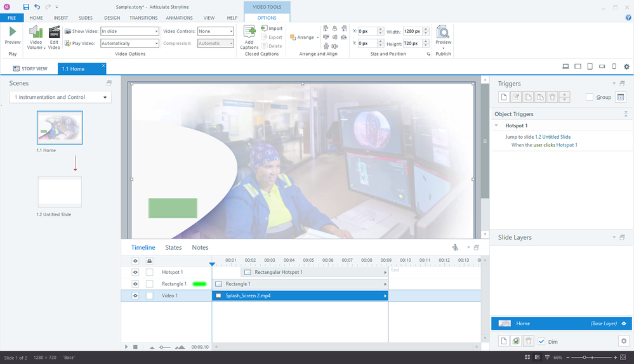Save the project with the Save icon
Screen dimensions: 634x364
click(26, 6)
